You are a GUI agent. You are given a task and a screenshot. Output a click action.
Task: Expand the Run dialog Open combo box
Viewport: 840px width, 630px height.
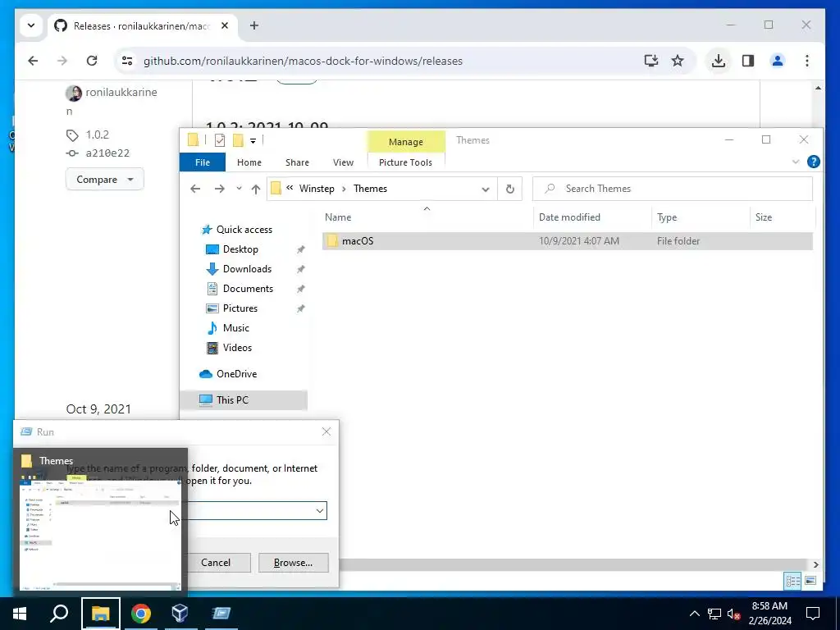pyautogui.click(x=319, y=510)
